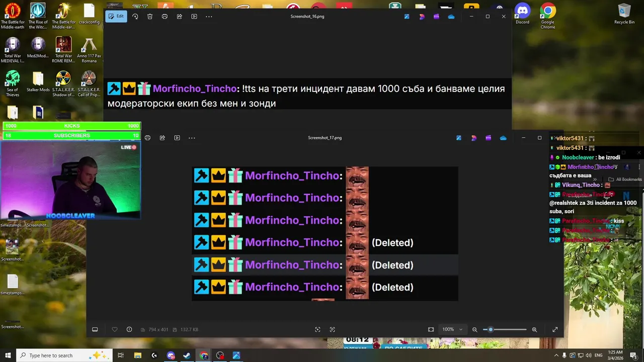Enter fullscreen in the Photos viewer
This screenshot has width=644, height=362.
tap(555, 330)
